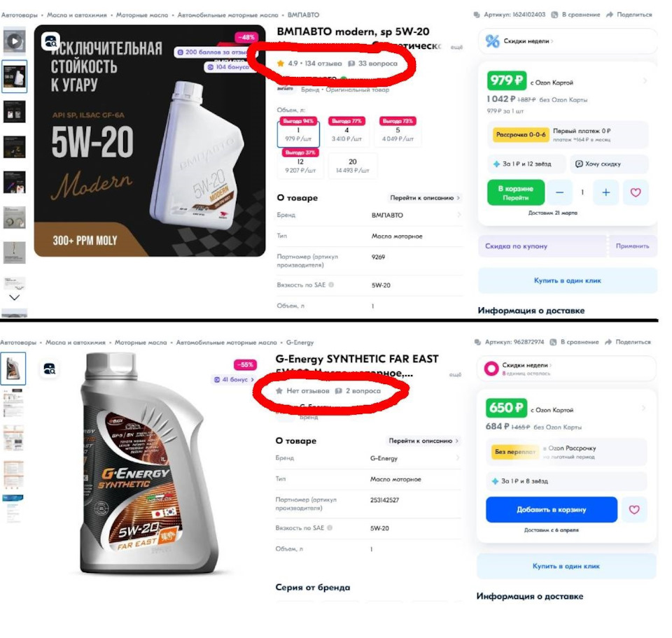
Task: Play the video thumbnail in BMPAVTO gallery
Action: [x=14, y=42]
